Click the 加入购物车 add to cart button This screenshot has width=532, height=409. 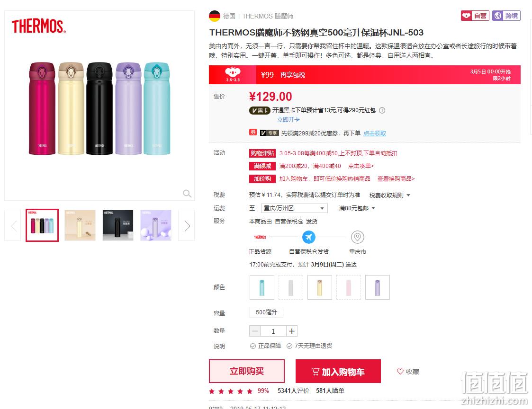point(338,371)
